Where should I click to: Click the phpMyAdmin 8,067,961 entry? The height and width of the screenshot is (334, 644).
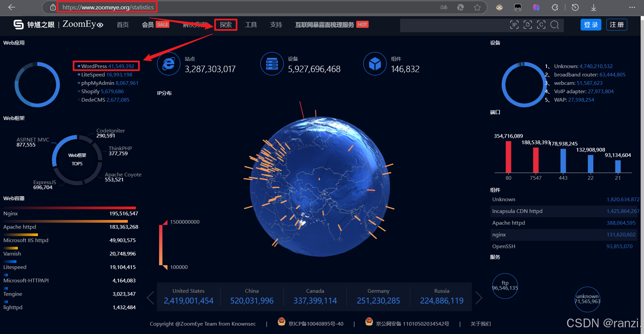point(108,83)
